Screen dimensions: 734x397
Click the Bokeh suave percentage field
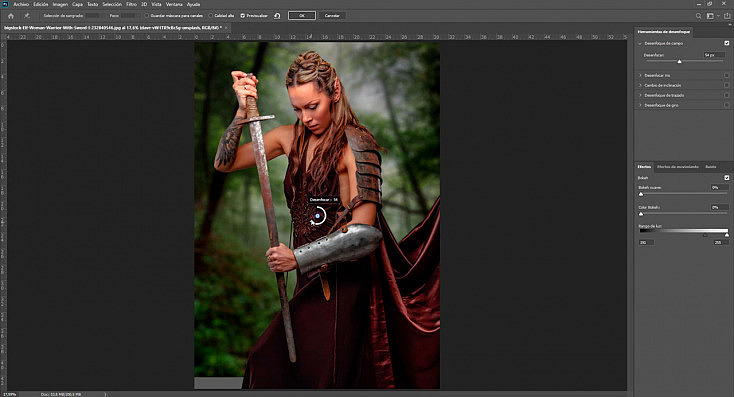point(719,187)
